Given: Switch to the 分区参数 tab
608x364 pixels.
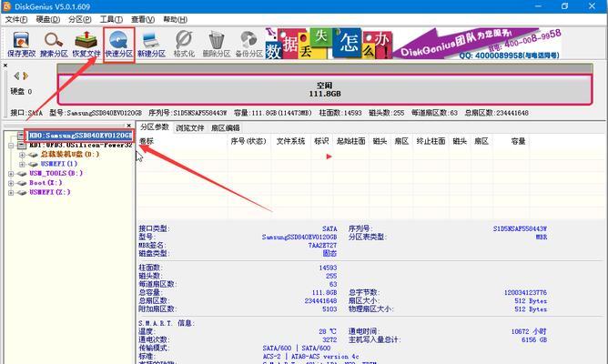Looking at the screenshot, I should [155, 127].
